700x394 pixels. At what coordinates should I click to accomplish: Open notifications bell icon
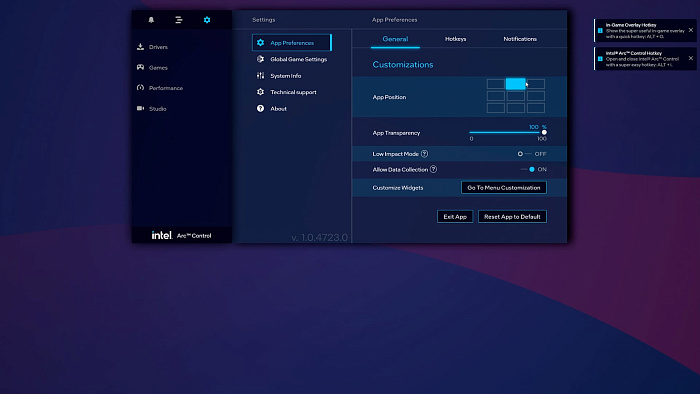point(151,20)
